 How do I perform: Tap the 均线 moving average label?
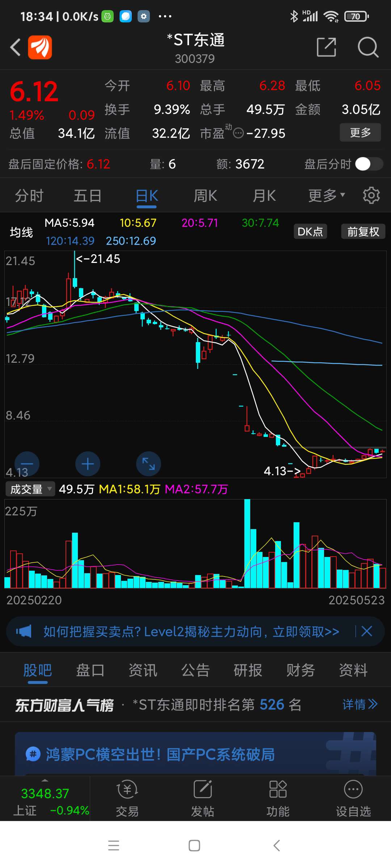(21, 232)
